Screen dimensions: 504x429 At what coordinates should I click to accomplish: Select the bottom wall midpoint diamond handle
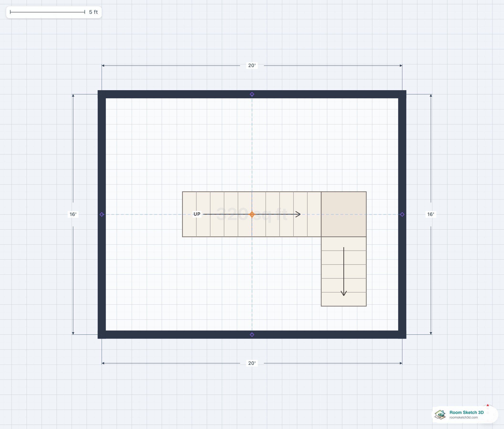click(252, 335)
